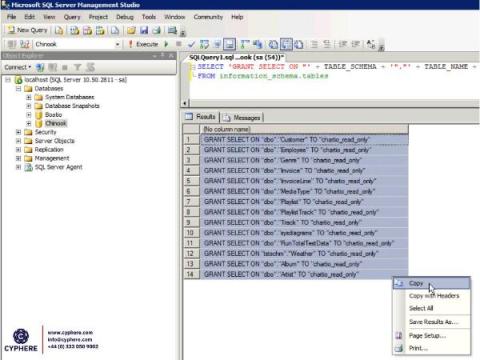Open the Tools menu

(x=149, y=17)
